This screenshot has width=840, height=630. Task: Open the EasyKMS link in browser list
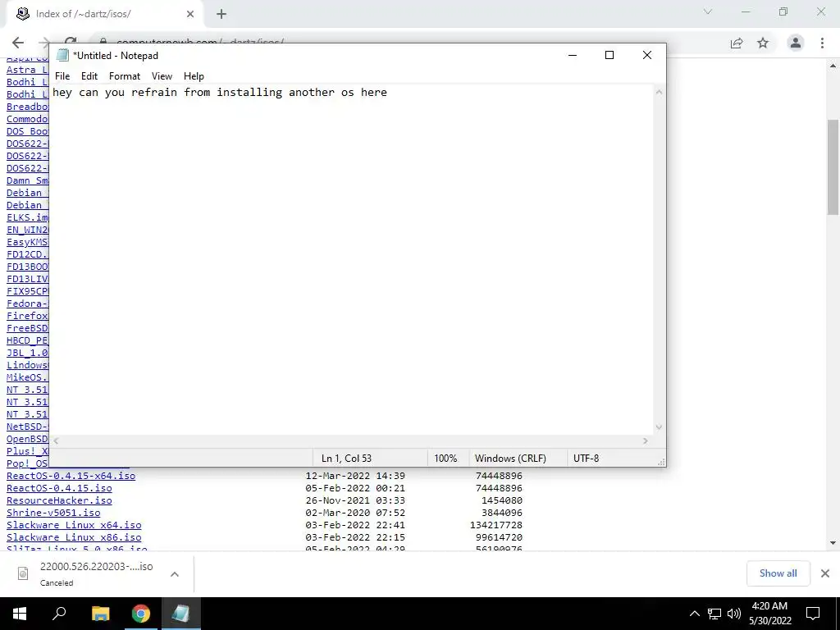click(x=27, y=242)
